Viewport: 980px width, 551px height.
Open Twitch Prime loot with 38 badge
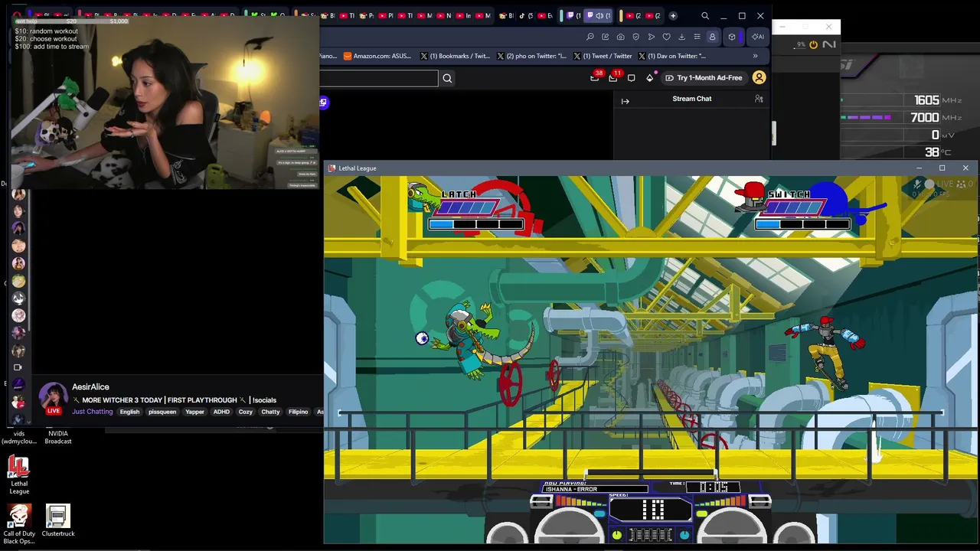(595, 77)
